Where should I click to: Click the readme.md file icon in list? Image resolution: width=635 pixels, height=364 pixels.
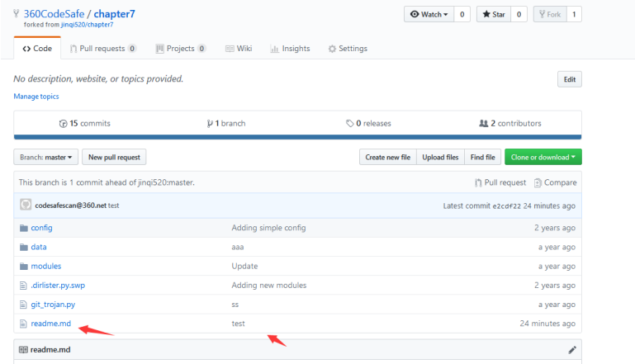click(23, 324)
